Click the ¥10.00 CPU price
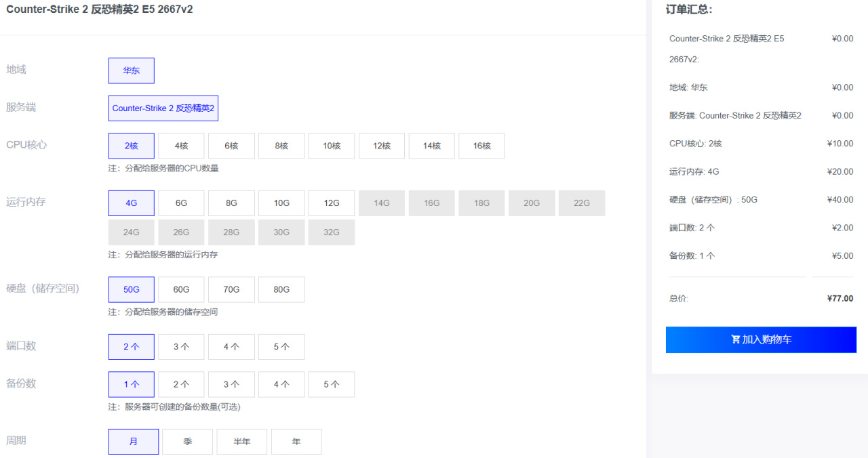Image resolution: width=868 pixels, height=458 pixels. (x=840, y=144)
